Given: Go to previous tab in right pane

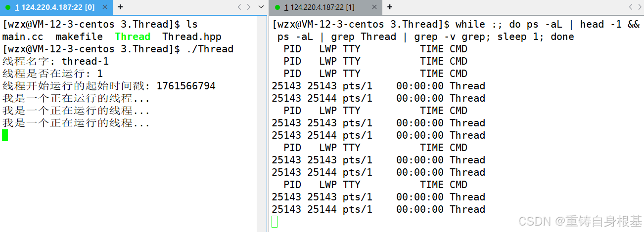Looking at the screenshot, I should click(631, 7).
